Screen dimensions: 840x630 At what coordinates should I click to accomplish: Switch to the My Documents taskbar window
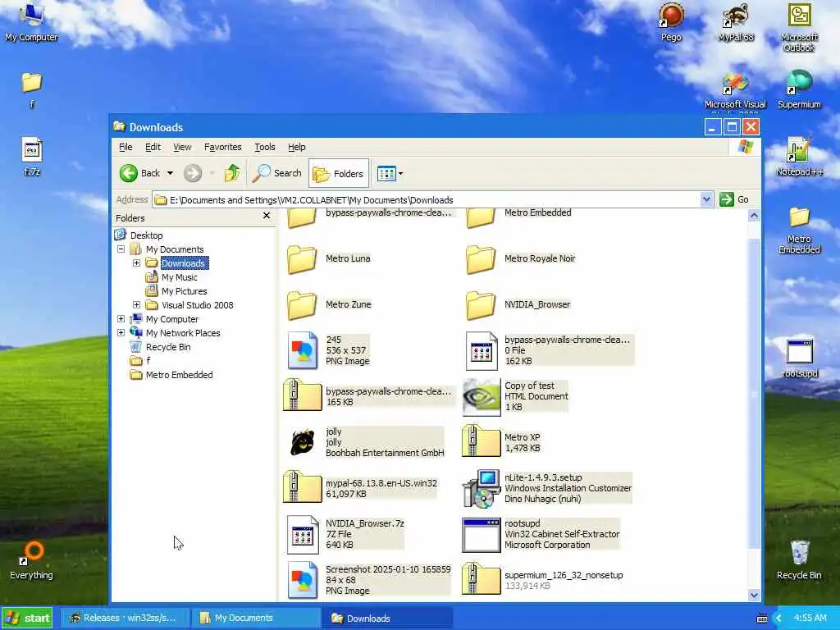pos(256,618)
